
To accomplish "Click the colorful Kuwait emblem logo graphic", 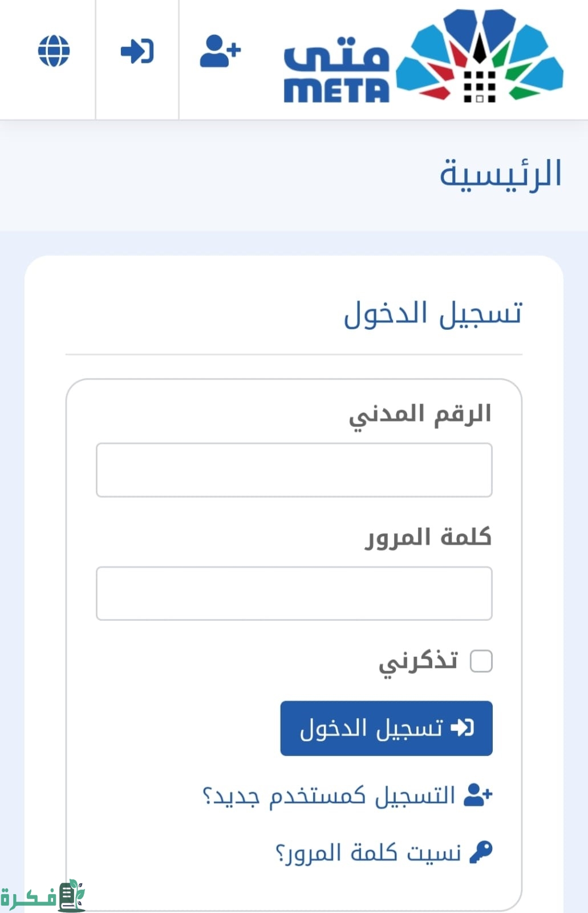I will click(x=480, y=56).
